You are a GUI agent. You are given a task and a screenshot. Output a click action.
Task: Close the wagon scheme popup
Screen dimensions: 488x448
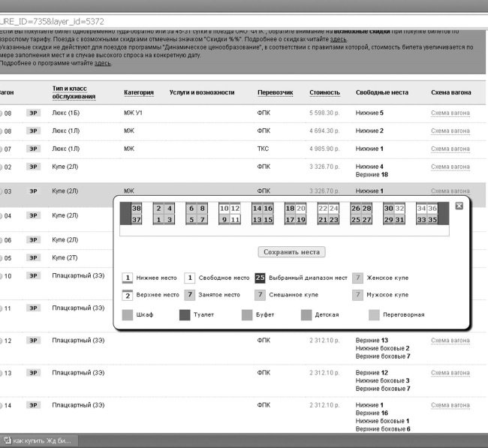coord(459,206)
